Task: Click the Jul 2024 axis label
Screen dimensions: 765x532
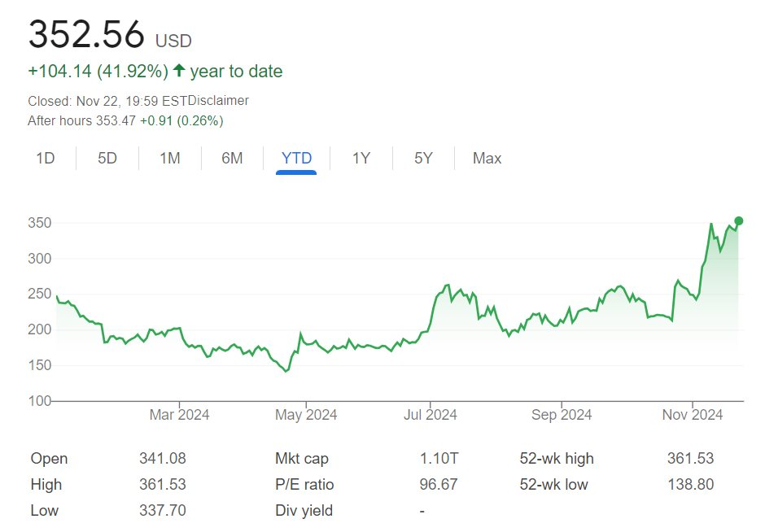Action: (x=430, y=415)
